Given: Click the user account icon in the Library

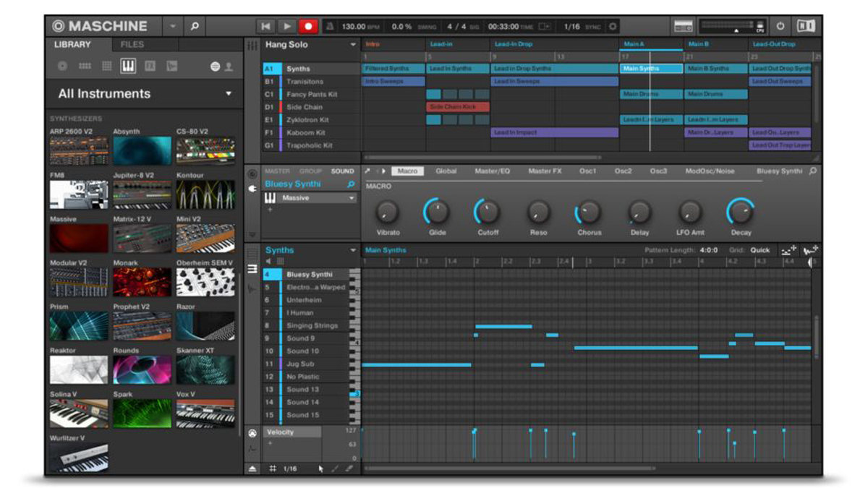Looking at the screenshot, I should [x=229, y=67].
